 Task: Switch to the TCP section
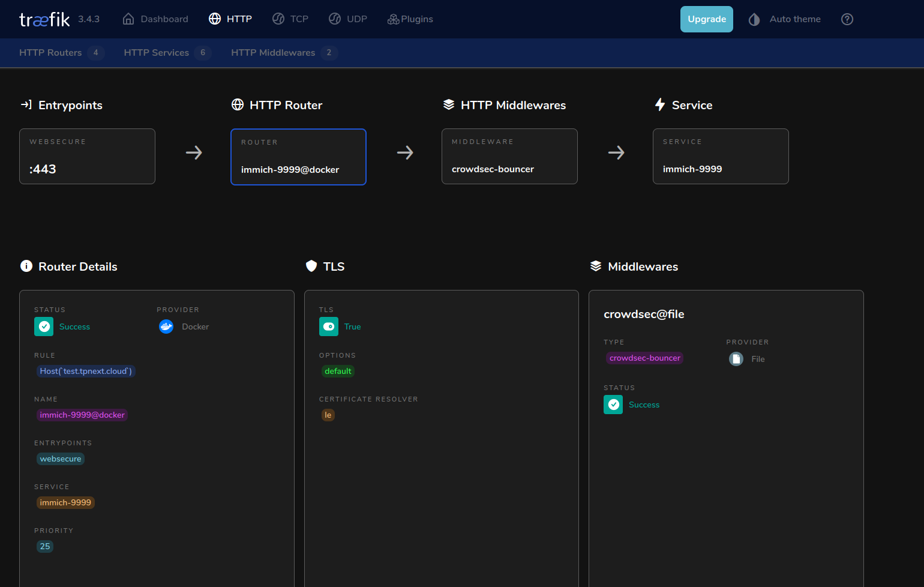(x=290, y=19)
